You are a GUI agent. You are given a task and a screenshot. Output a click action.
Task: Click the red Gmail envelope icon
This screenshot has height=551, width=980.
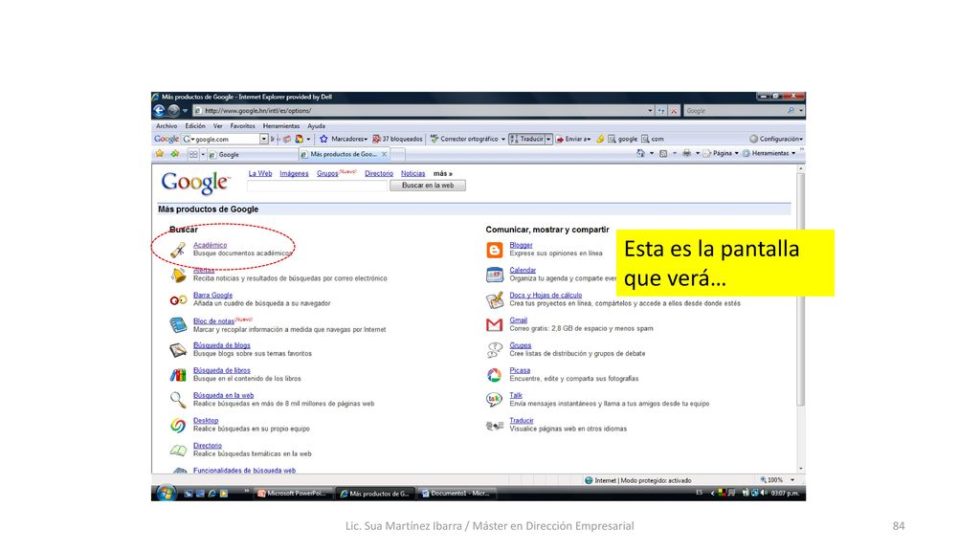click(495, 325)
